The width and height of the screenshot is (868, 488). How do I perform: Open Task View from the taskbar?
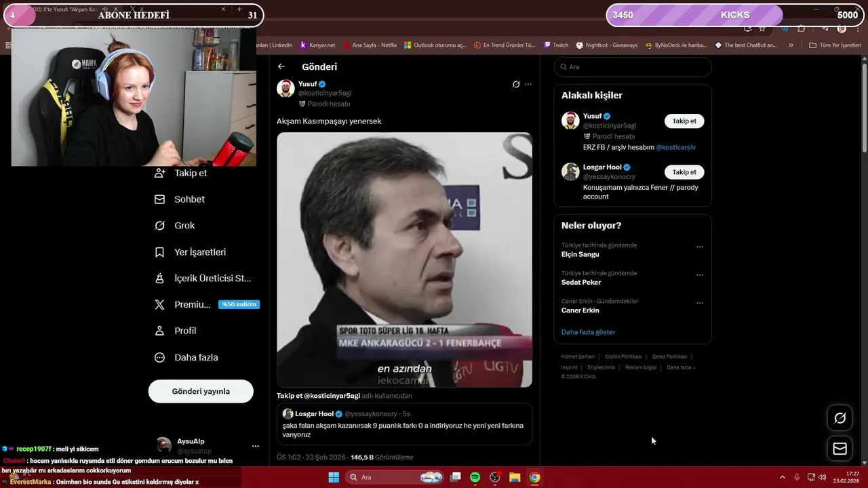click(x=456, y=477)
